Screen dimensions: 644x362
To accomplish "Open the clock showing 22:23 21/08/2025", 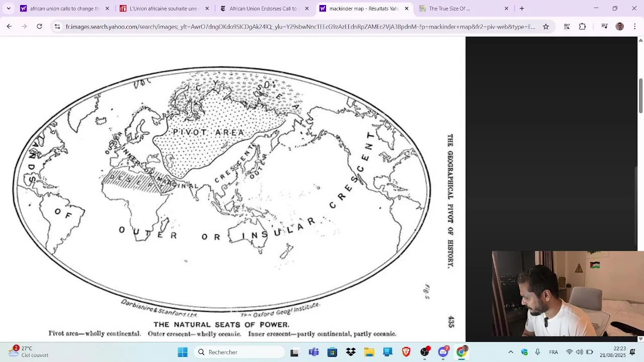I will click(x=612, y=352).
